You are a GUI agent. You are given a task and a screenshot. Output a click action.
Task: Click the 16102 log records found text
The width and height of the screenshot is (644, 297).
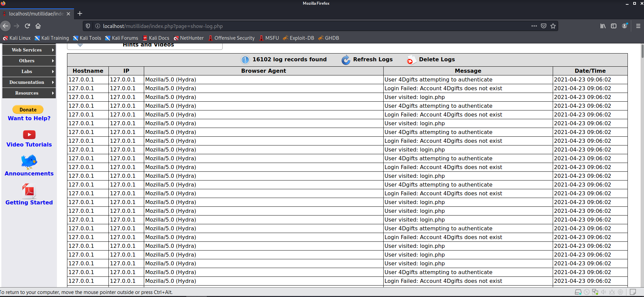[x=290, y=59]
